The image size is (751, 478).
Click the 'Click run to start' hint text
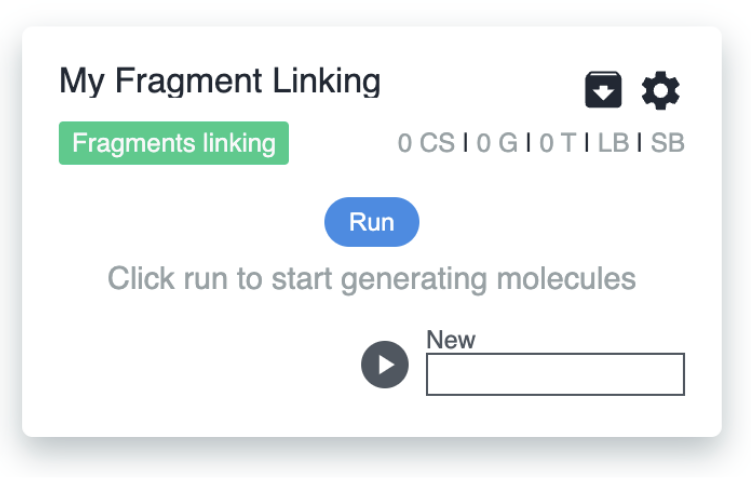pyautogui.click(x=372, y=277)
